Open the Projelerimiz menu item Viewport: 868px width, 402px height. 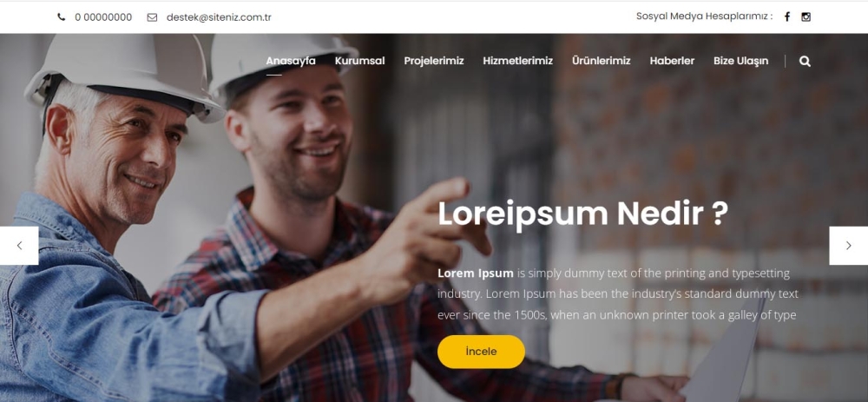tap(434, 61)
